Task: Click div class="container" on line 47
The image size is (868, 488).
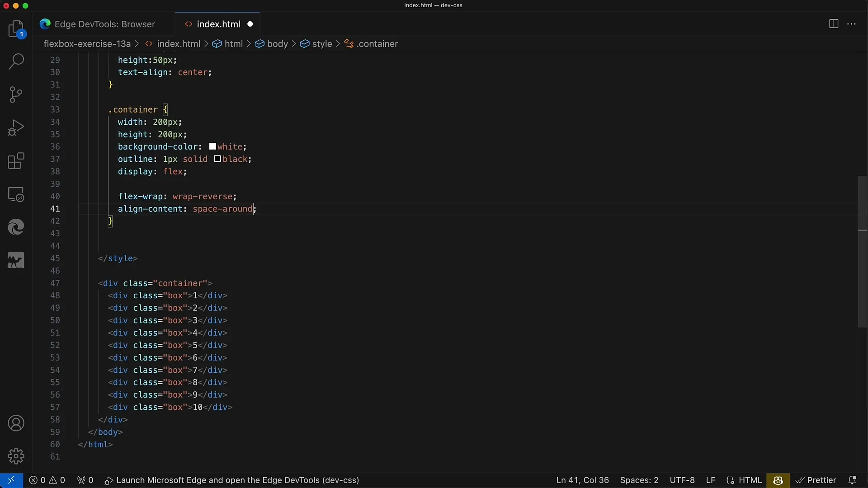Action: 155,283
